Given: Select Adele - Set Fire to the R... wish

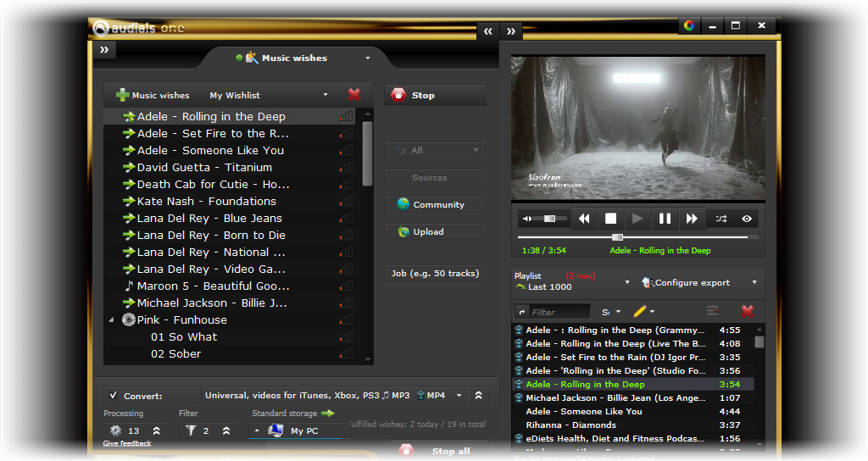Looking at the screenshot, I should tap(229, 133).
